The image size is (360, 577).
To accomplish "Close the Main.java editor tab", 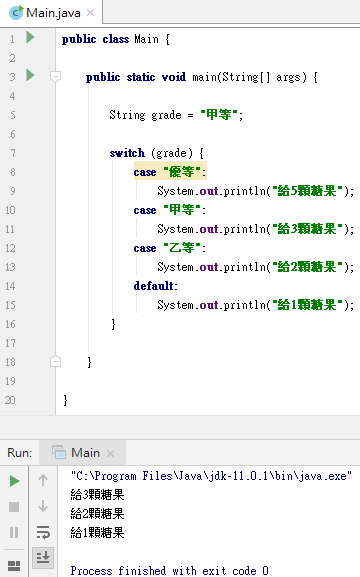I will click(x=90, y=13).
